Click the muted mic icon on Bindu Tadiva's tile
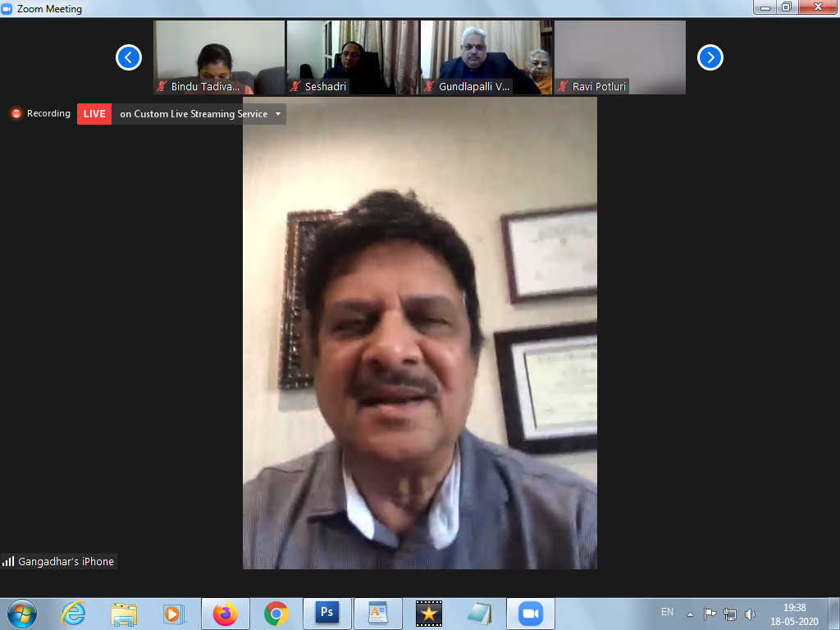This screenshot has height=630, width=840. [x=162, y=86]
